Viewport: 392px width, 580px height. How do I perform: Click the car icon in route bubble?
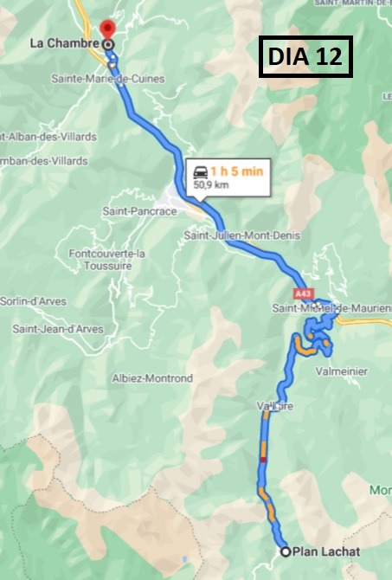point(201,172)
